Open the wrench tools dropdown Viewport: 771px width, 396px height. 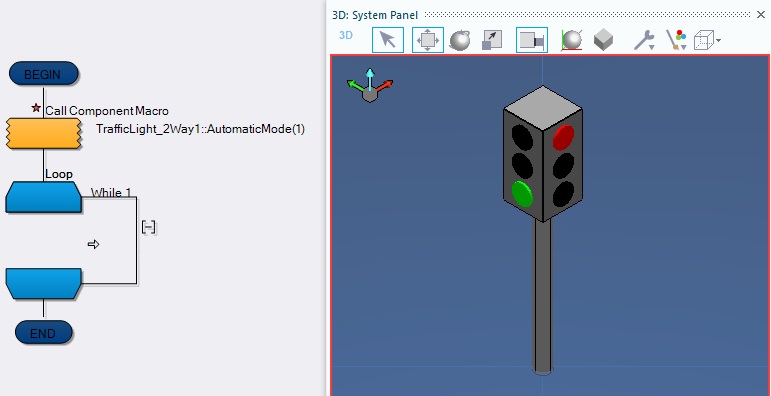tap(644, 40)
